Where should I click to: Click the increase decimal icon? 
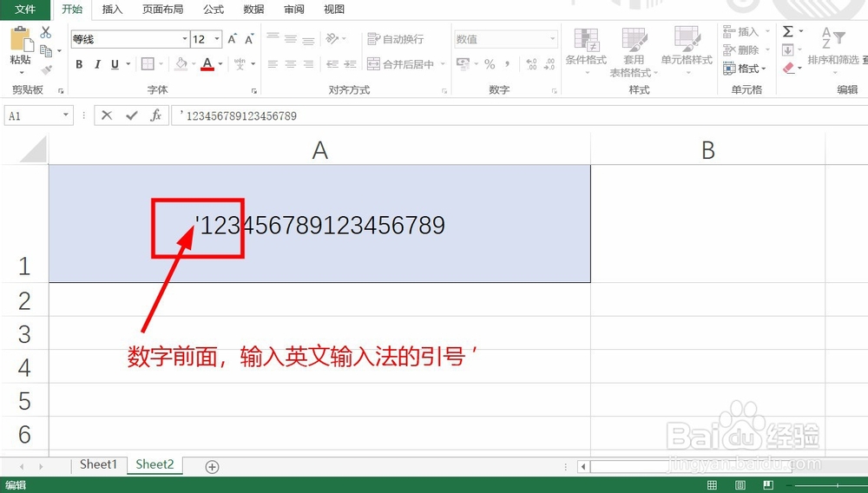coord(531,64)
